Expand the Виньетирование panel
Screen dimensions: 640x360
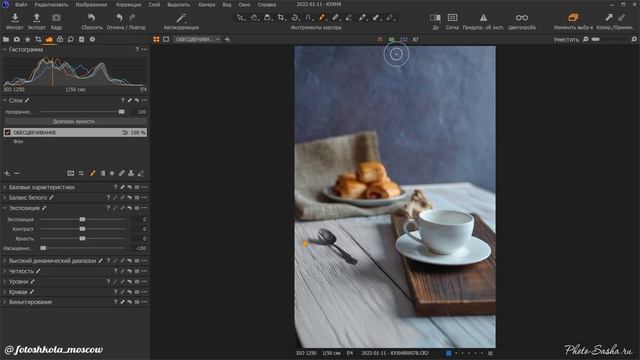point(5,302)
